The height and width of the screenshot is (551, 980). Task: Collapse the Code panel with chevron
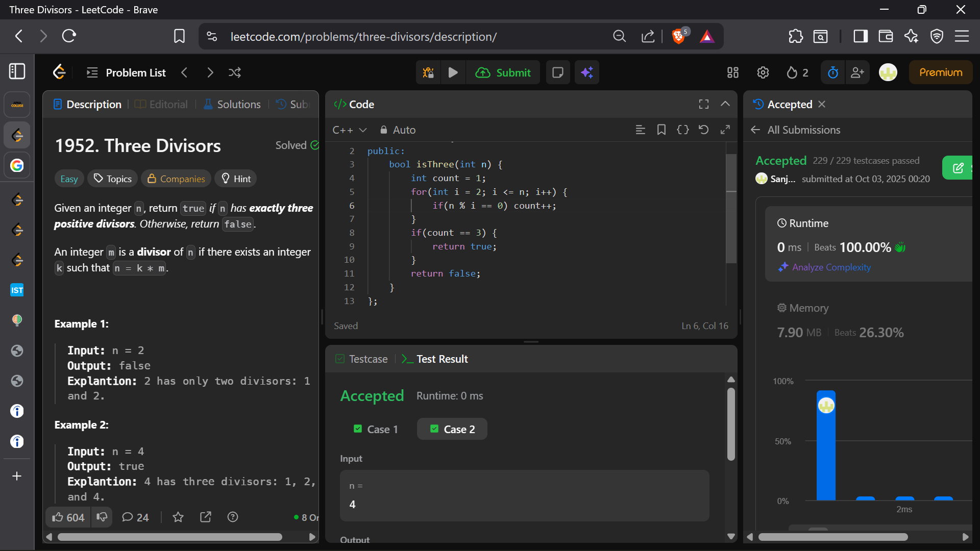[725, 104]
